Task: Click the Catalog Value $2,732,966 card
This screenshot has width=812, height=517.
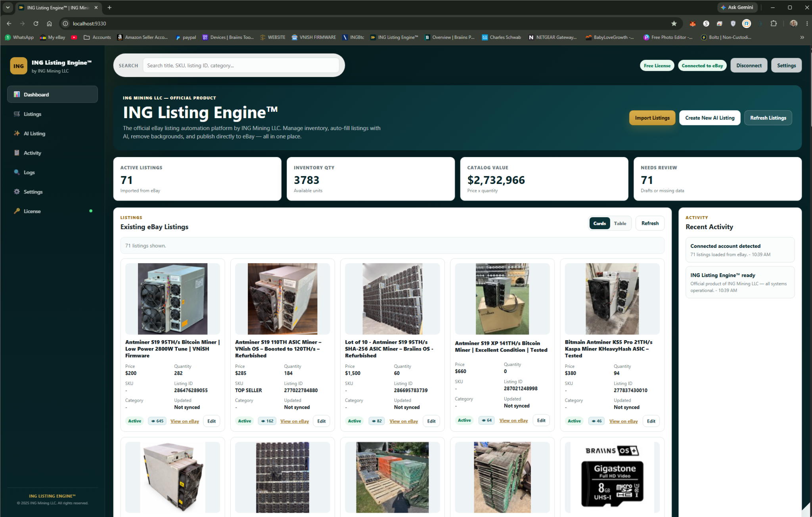Action: click(x=544, y=179)
